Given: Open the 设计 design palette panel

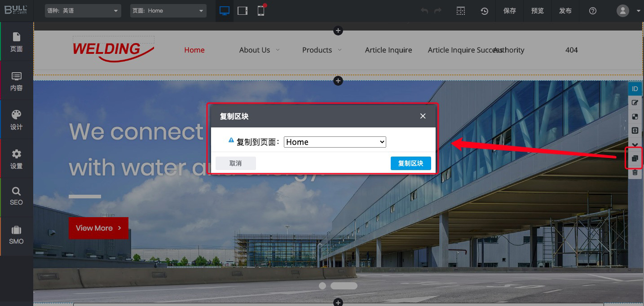Looking at the screenshot, I should (17, 119).
